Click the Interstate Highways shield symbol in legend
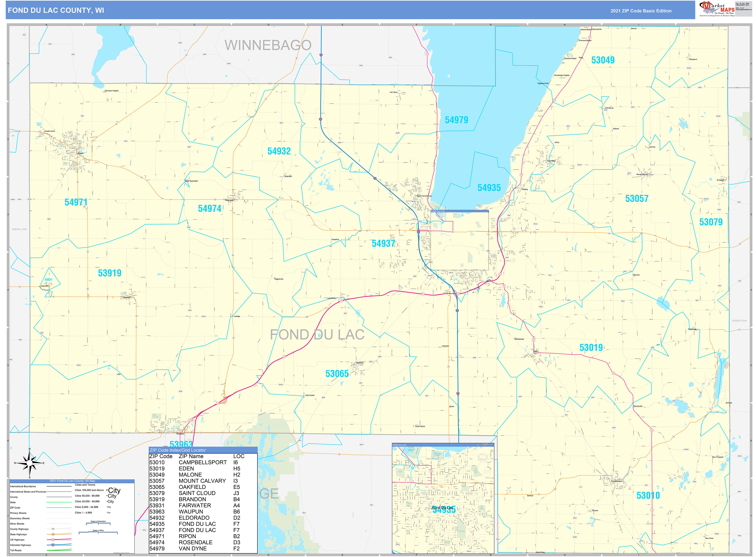Screen dimensions: 756x557 point(53,545)
